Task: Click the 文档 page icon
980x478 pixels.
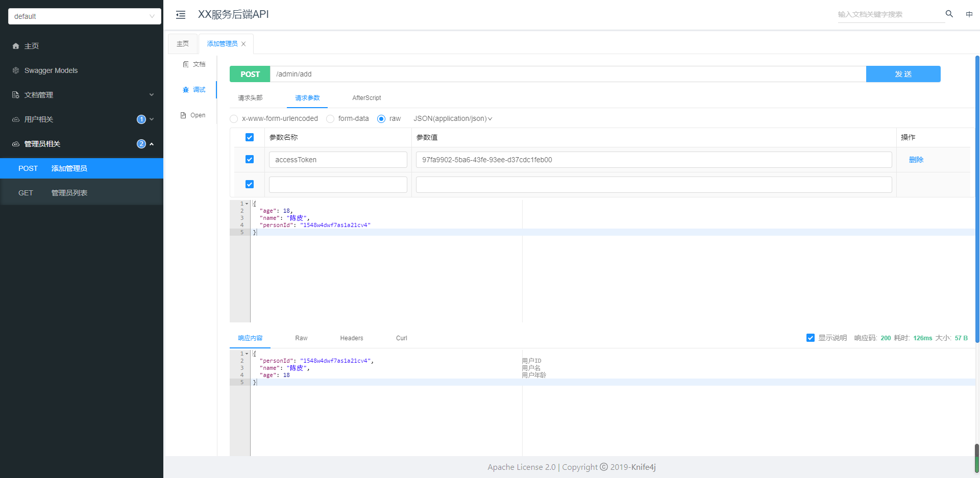Action: point(186,64)
